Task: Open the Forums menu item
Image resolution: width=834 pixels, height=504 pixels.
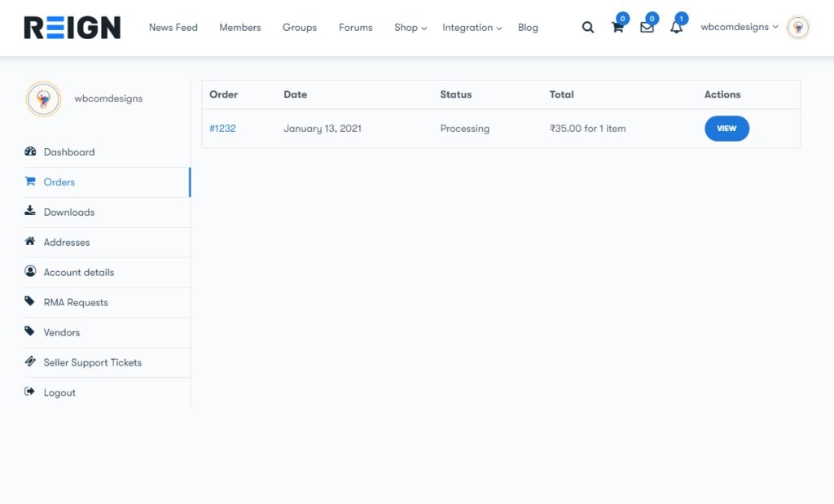Action: (x=355, y=28)
